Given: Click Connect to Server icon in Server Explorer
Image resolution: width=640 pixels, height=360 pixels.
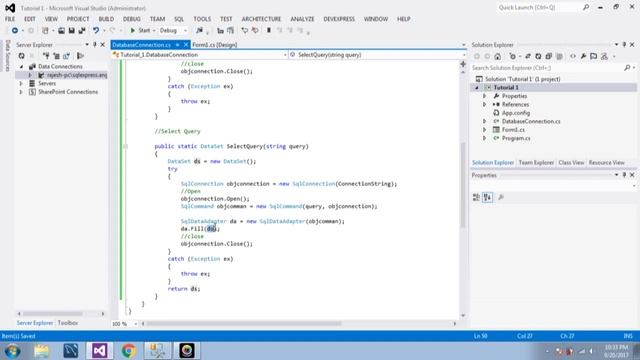Looking at the screenshot, I should (x=56, y=56).
